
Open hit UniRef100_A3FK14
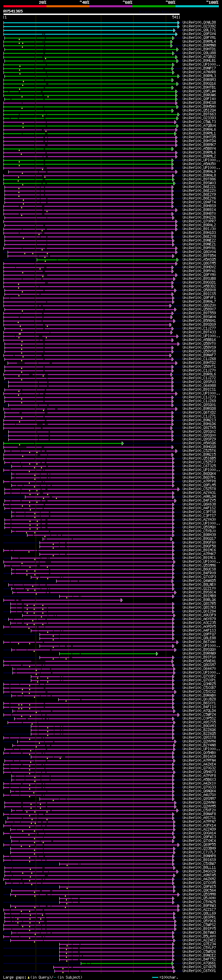point(199,826)
